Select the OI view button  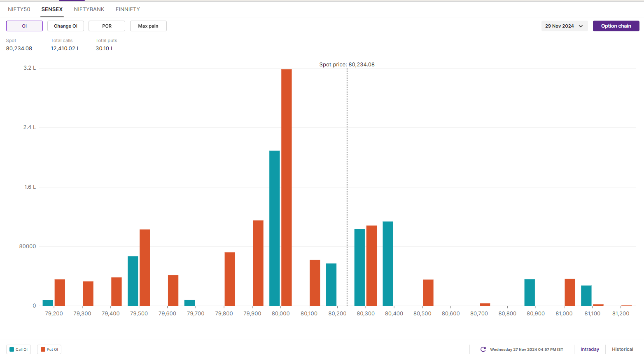click(x=24, y=26)
